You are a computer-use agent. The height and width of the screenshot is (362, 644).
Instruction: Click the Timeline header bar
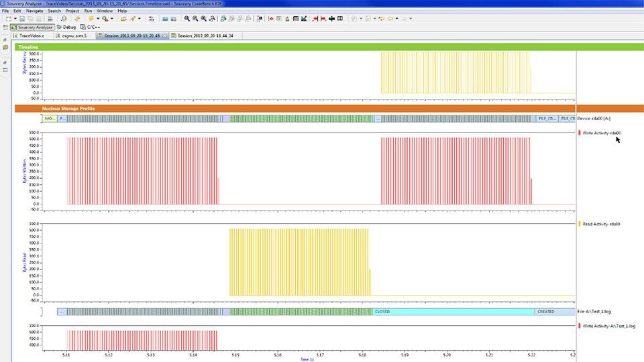tap(329, 47)
